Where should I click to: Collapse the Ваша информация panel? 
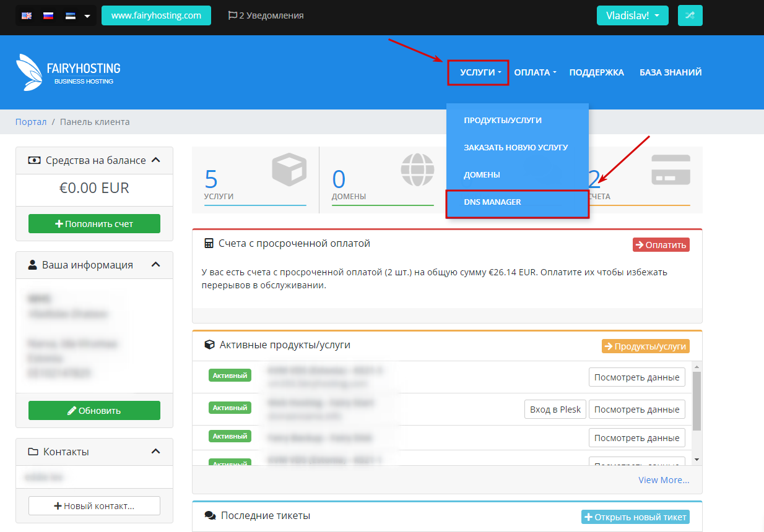[156, 265]
